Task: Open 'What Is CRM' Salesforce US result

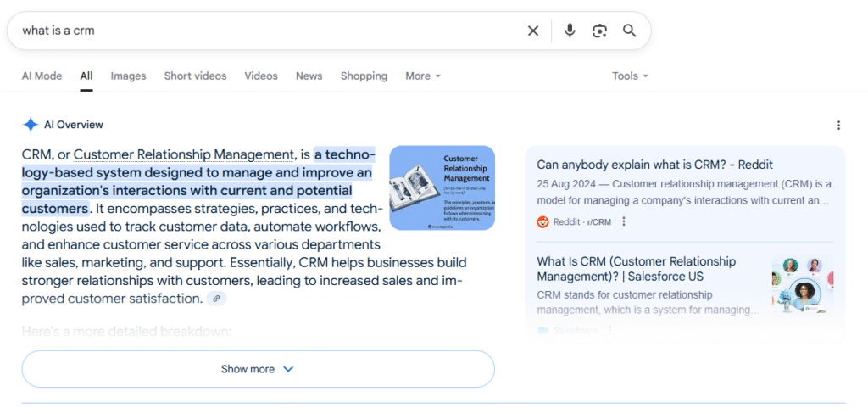Action: 637,269
